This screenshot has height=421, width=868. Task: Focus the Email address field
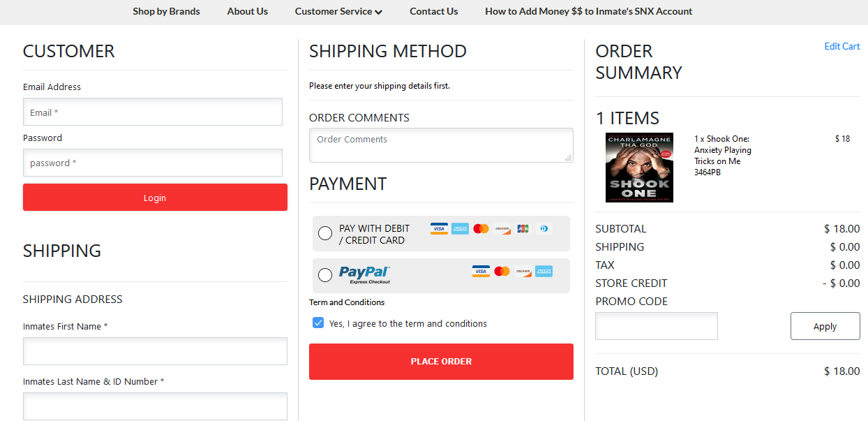point(153,112)
